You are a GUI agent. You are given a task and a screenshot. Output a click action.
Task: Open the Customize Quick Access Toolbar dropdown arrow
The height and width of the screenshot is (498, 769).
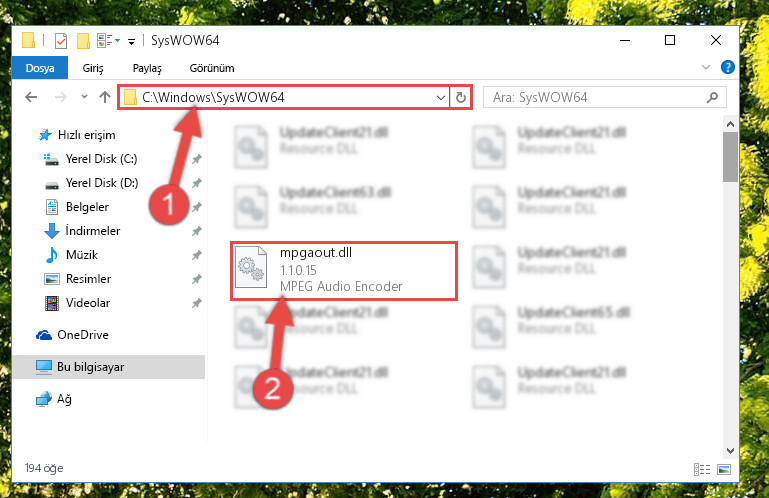pos(131,42)
